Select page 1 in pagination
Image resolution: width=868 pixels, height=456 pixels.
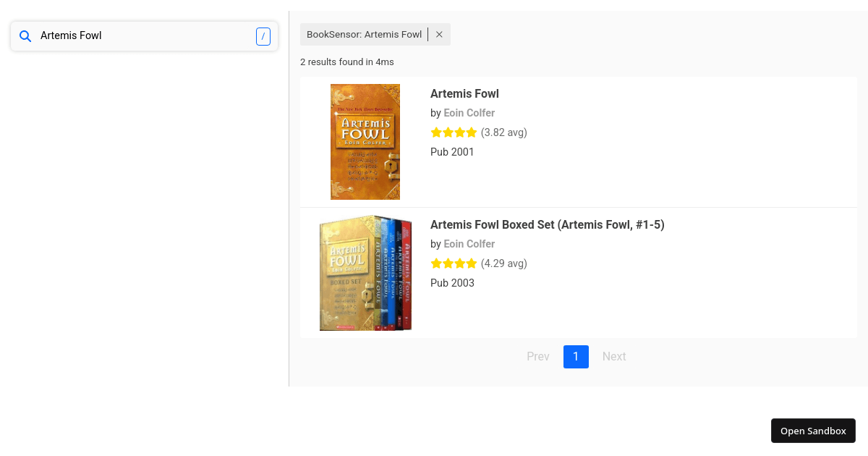[576, 357]
